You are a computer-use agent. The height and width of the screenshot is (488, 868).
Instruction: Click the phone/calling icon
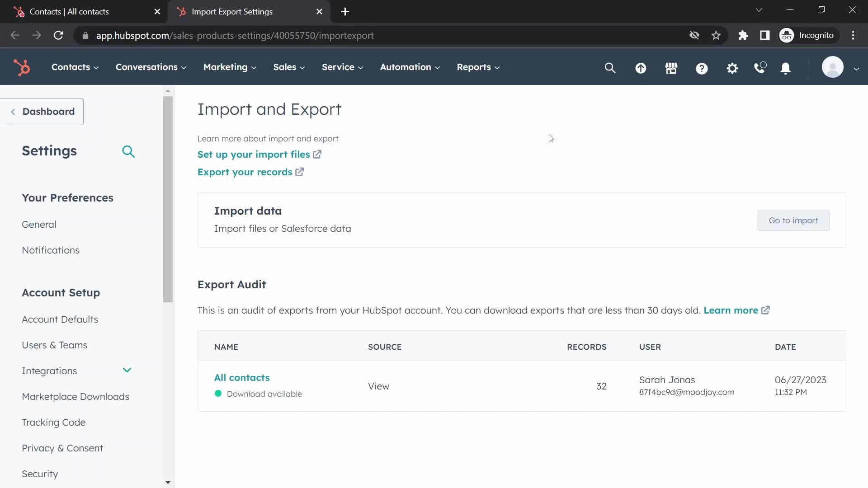(759, 67)
